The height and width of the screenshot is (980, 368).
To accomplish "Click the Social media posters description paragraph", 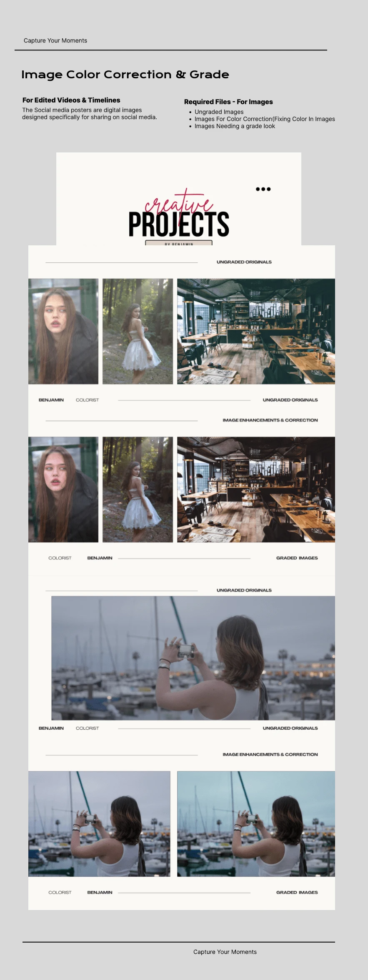I will pyautogui.click(x=90, y=113).
